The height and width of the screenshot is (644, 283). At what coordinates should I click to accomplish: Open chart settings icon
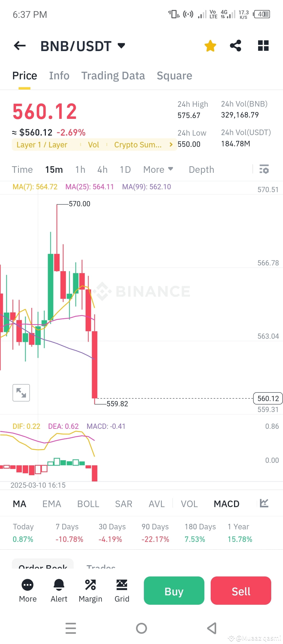[264, 169]
